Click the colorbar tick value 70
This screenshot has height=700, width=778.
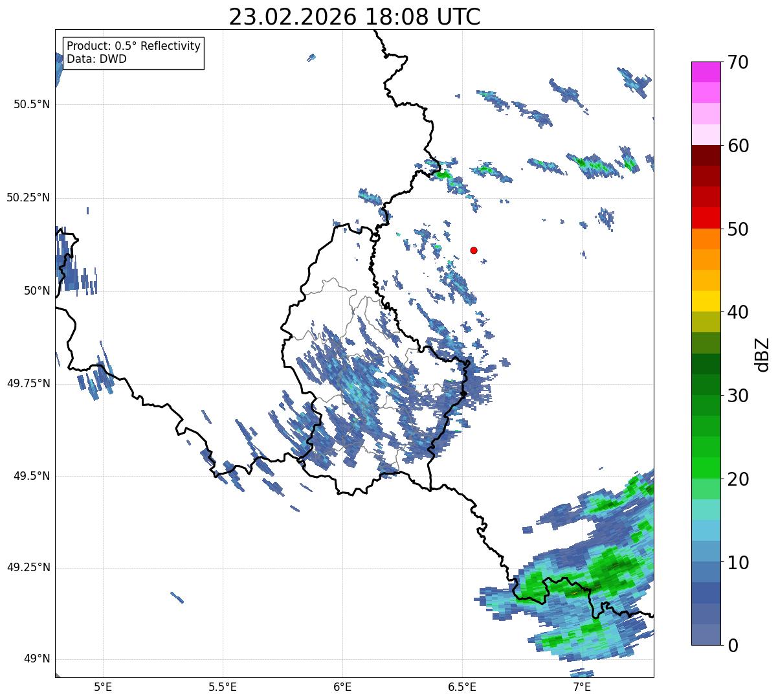pos(737,62)
